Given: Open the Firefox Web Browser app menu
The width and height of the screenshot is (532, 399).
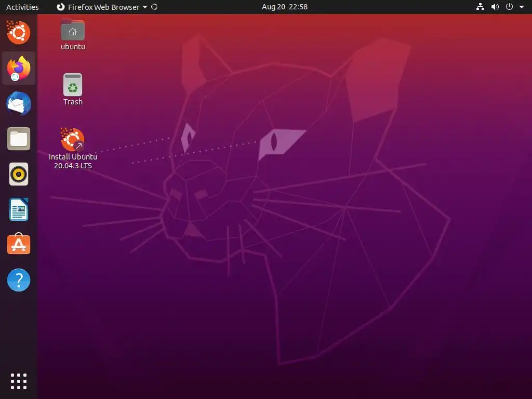Looking at the screenshot, I should coord(102,7).
